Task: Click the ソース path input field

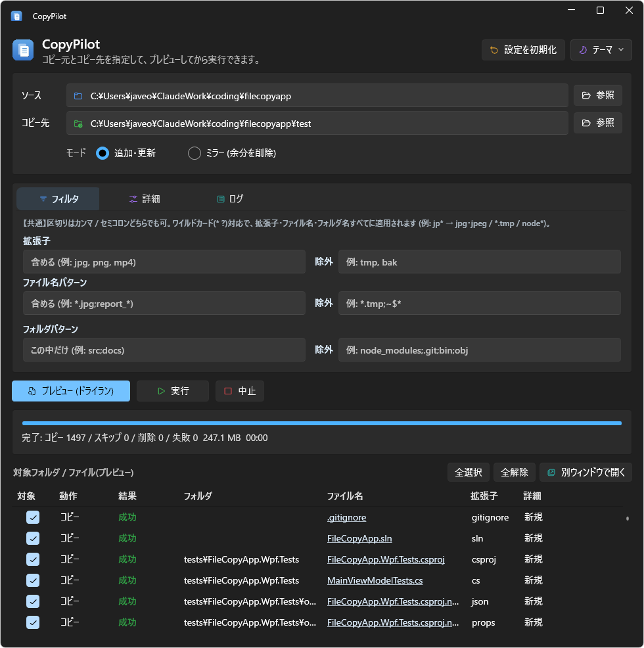Action: [x=317, y=95]
